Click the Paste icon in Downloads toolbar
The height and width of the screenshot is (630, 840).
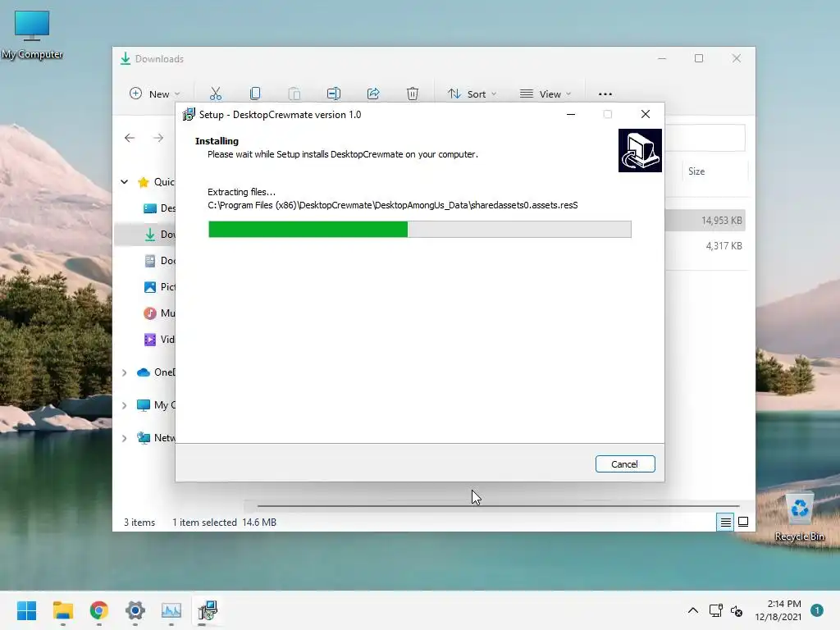pos(294,94)
